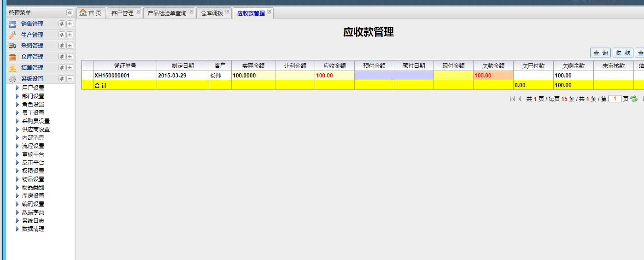This screenshot has width=644, height=260.
Task: Click the refresh icon beside 销售管理
Action: 62,24
